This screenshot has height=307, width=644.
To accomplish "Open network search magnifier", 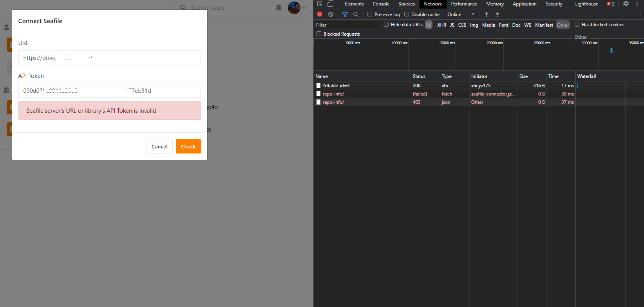I will tap(356, 14).
